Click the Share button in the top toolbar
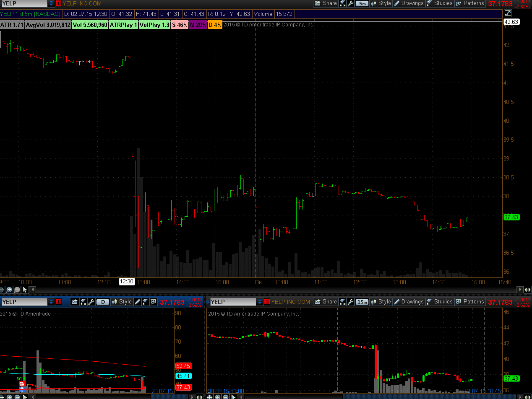 point(326,3)
